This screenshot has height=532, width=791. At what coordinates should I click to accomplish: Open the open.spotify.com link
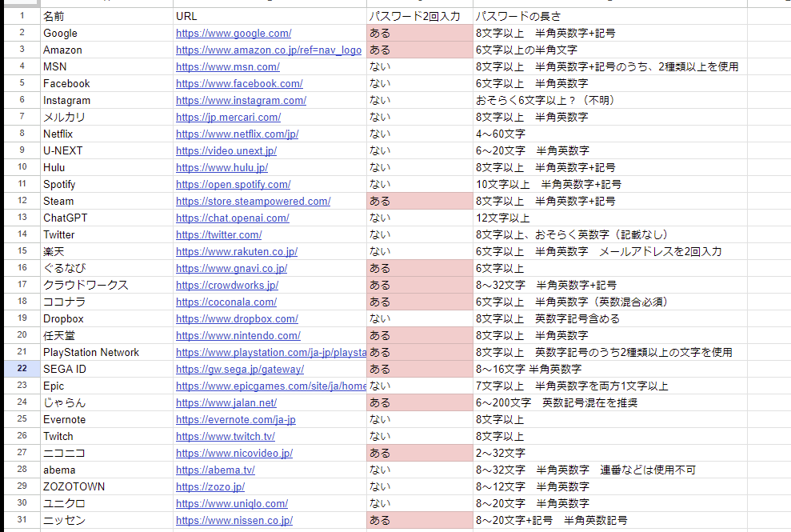point(234,184)
